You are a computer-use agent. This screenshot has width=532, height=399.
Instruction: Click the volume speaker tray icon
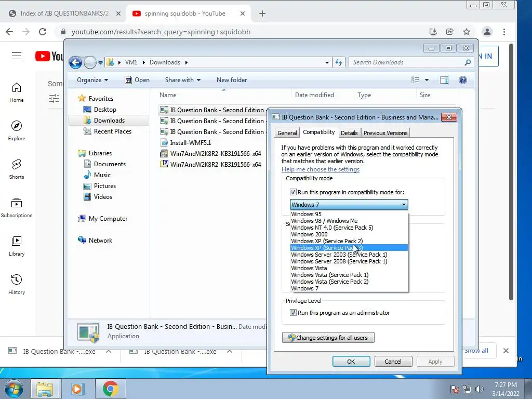pos(480,389)
